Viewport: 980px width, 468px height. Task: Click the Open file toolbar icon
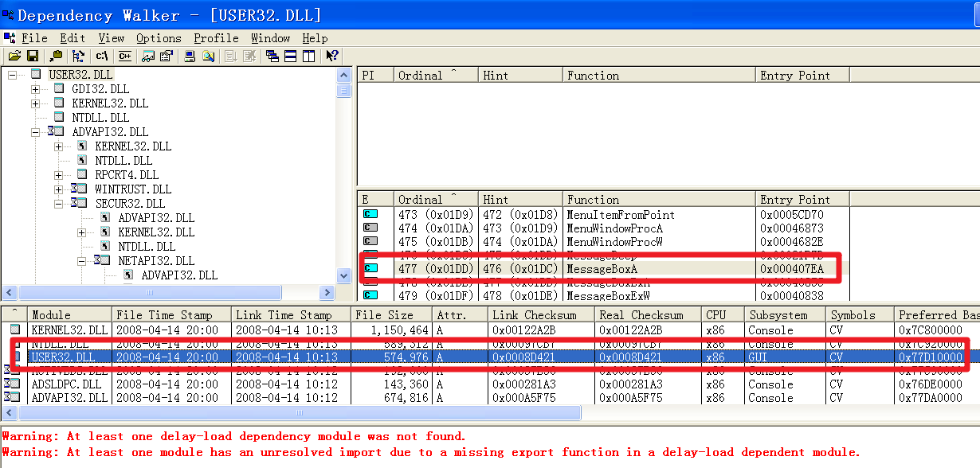[x=14, y=56]
